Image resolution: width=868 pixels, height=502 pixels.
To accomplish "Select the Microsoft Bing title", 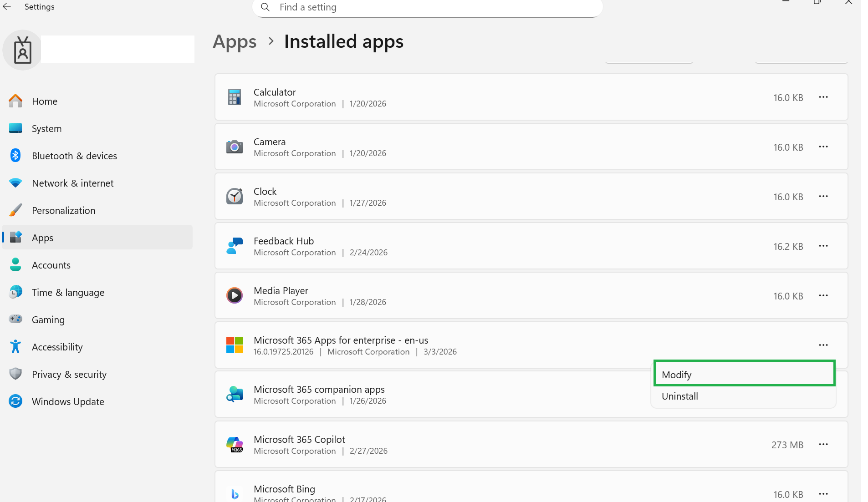I will (x=284, y=489).
